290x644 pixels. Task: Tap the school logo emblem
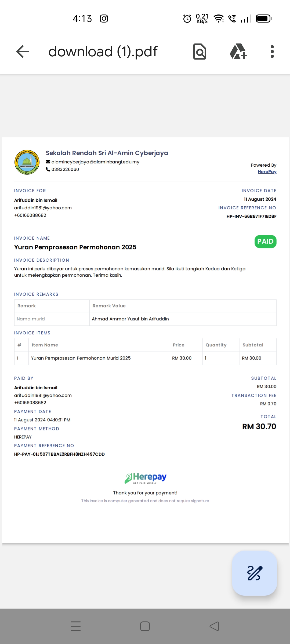coord(27,162)
